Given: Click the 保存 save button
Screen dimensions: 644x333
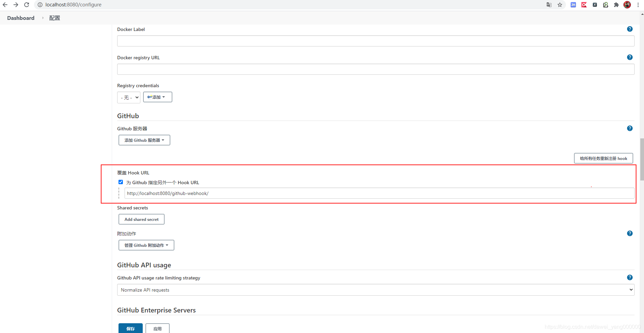Looking at the screenshot, I should point(131,328).
